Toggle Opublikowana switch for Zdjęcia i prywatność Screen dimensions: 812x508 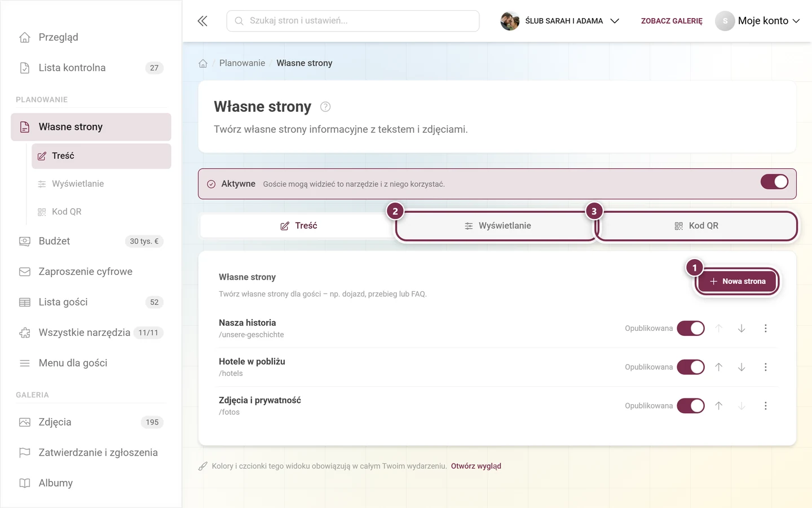point(691,406)
